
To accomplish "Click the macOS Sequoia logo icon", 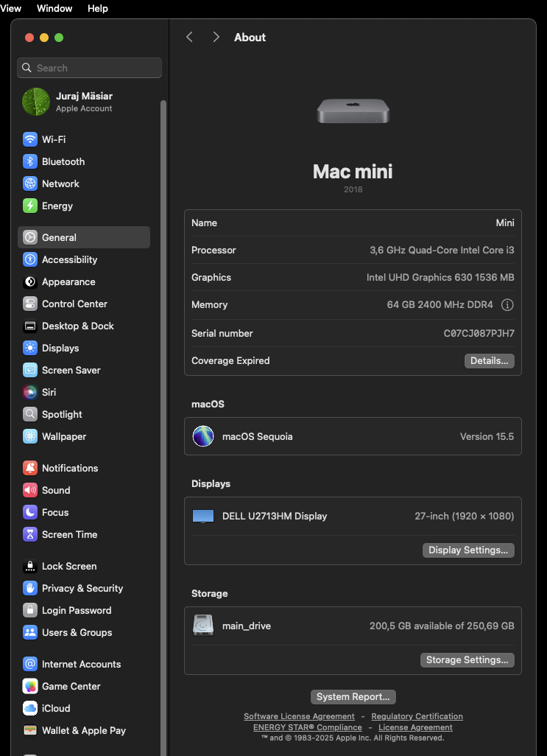I will point(203,436).
